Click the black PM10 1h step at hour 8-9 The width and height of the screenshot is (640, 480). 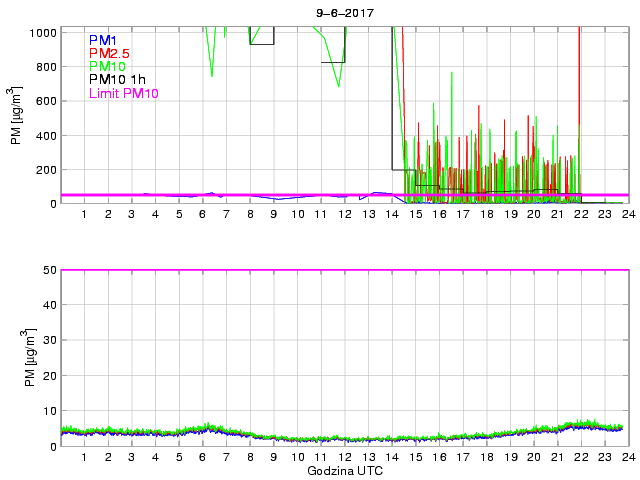point(262,44)
